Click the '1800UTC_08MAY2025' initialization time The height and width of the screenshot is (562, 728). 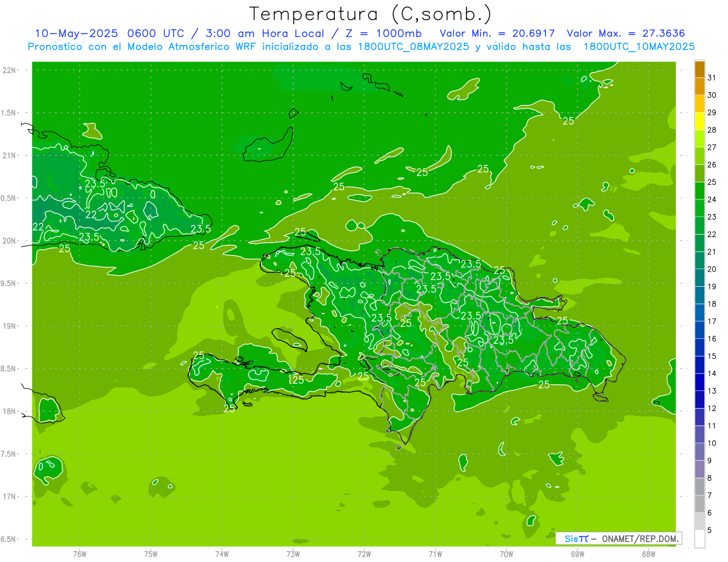coord(411,47)
